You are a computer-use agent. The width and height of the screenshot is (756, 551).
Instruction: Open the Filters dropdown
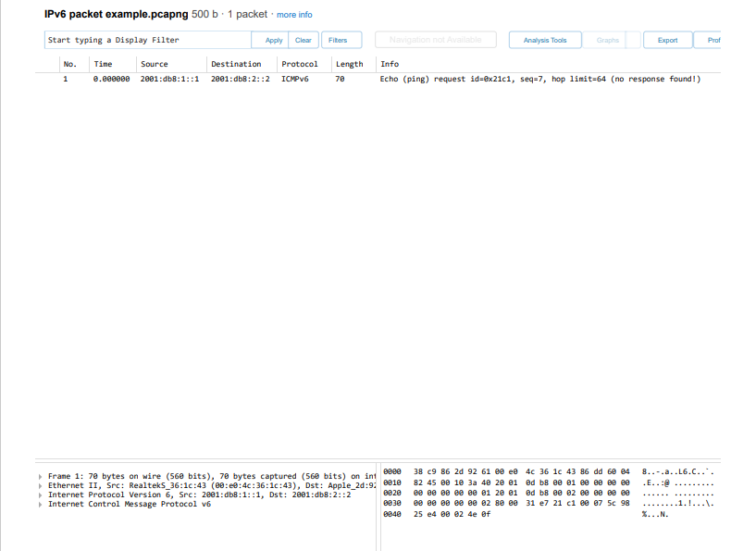[x=341, y=39]
